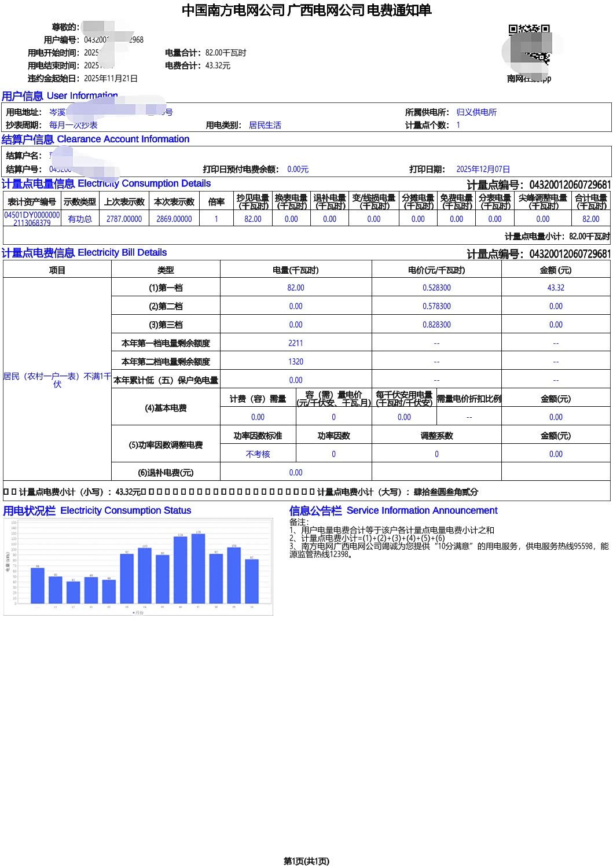
Task: Click the (1)第一档 tier row label
Action: [x=166, y=288]
